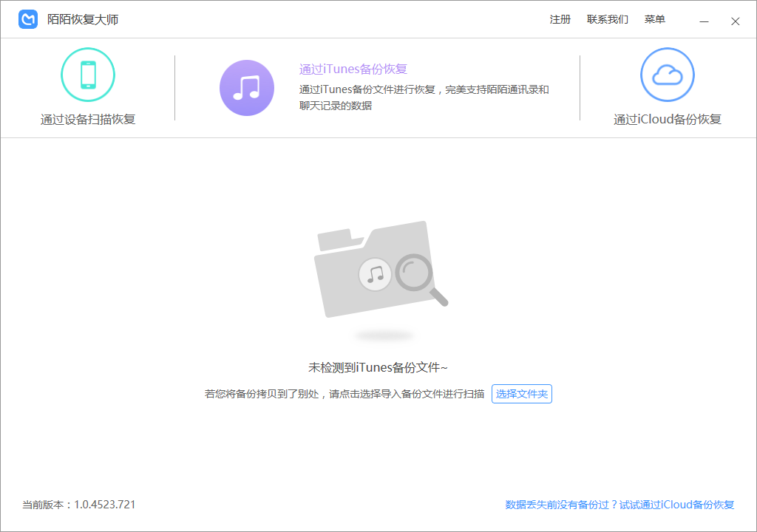Click the 陌陌恢复大师 title text
Screen dimensions: 757x532
(83, 19)
